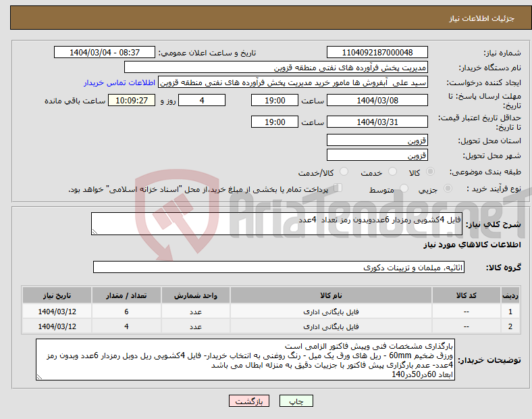Click the price validity time field 19:00

pyautogui.click(x=275, y=122)
